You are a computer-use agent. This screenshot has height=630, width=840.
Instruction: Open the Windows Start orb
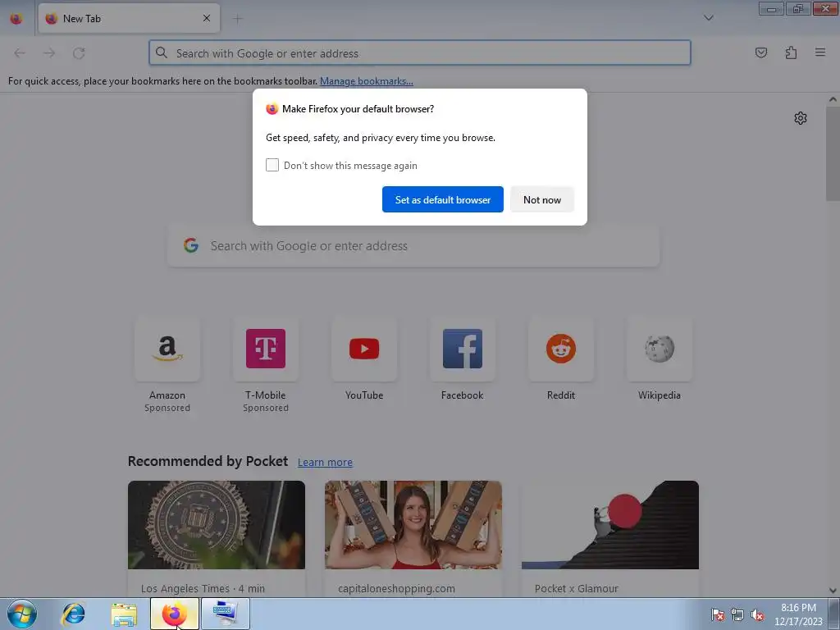22,614
